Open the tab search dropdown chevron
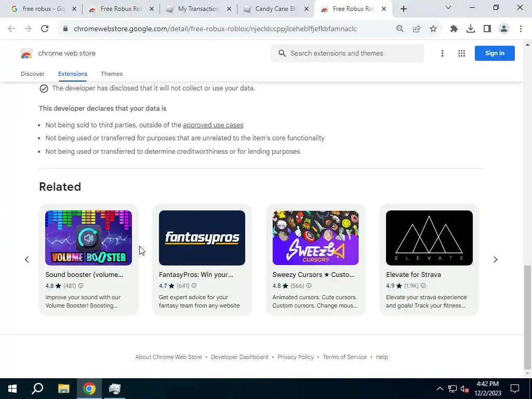The height and width of the screenshot is (399, 532). tap(448, 7)
